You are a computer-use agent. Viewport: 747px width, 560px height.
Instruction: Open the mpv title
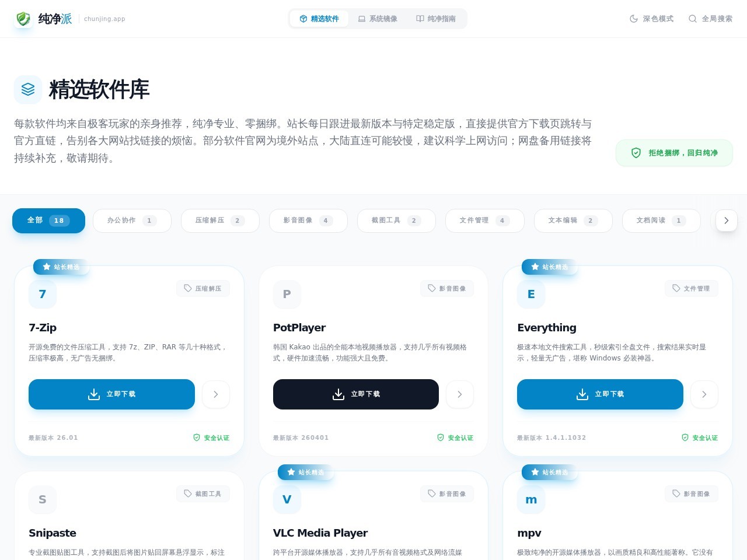point(529,533)
